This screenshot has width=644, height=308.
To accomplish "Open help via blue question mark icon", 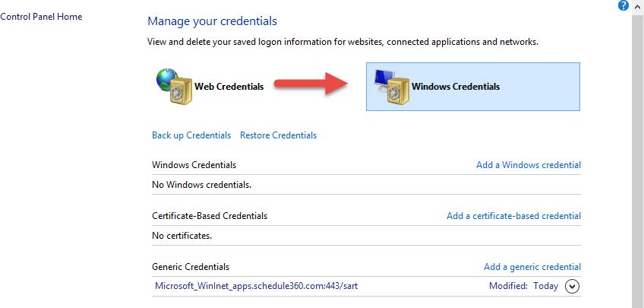I will coord(623,5).
